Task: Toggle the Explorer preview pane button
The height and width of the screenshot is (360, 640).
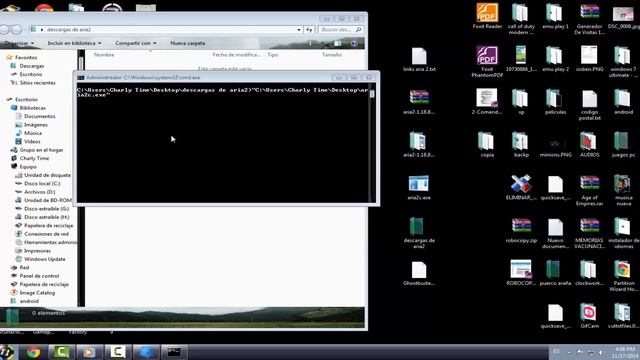Action: point(338,43)
